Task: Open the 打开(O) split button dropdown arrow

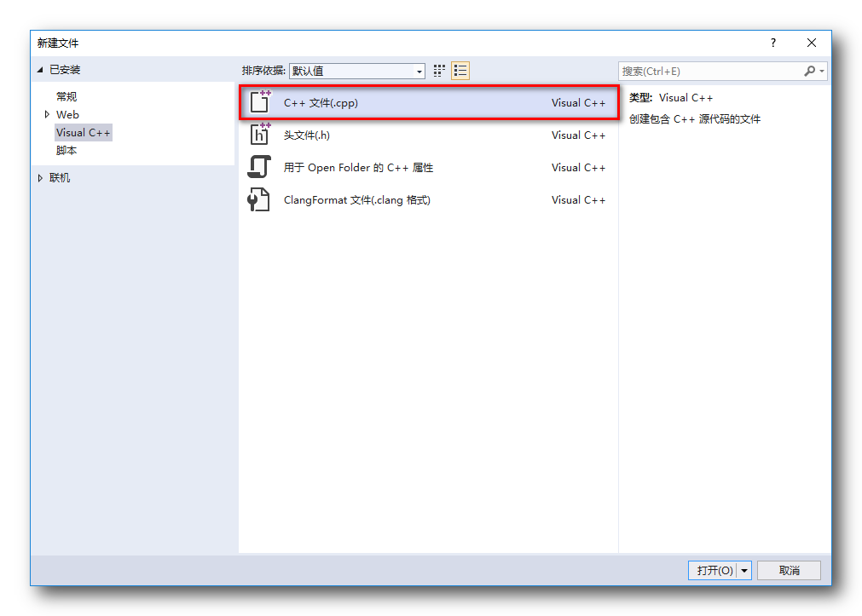Action: click(743, 570)
